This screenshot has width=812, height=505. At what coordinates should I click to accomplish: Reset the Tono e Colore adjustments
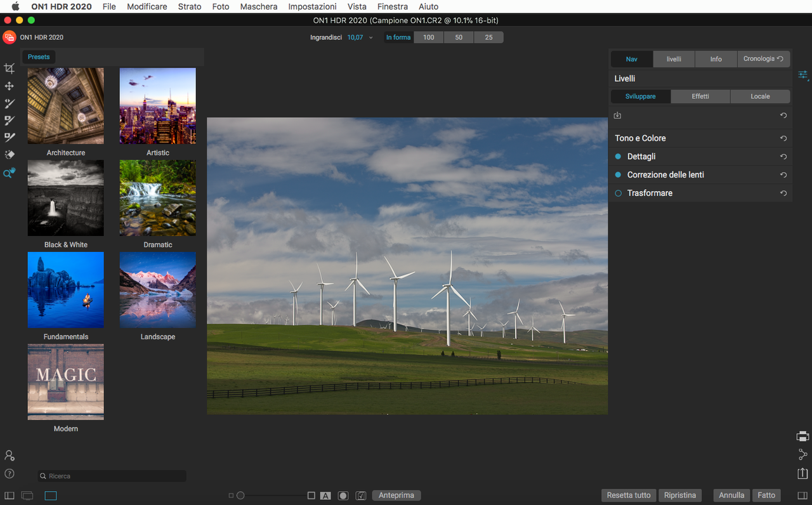783,138
